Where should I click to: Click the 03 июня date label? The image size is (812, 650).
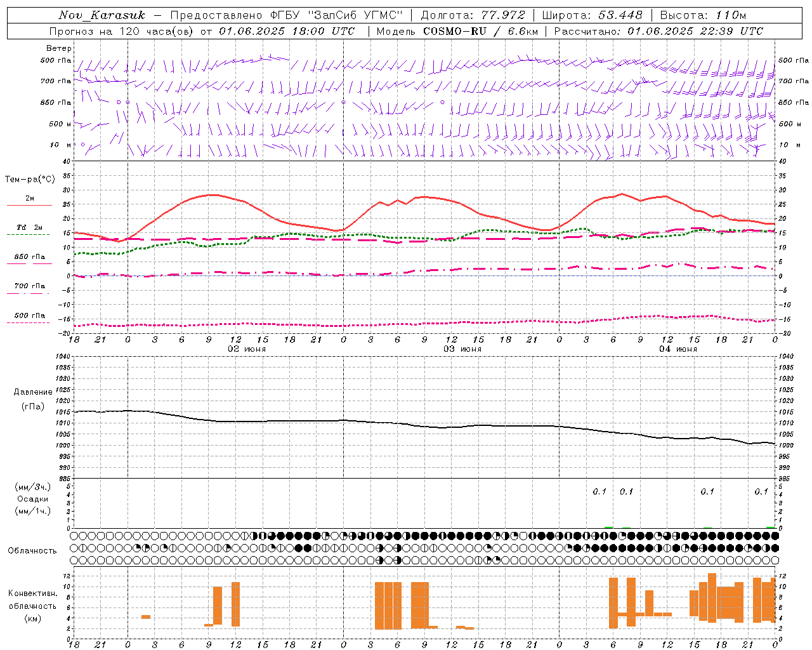click(x=462, y=349)
